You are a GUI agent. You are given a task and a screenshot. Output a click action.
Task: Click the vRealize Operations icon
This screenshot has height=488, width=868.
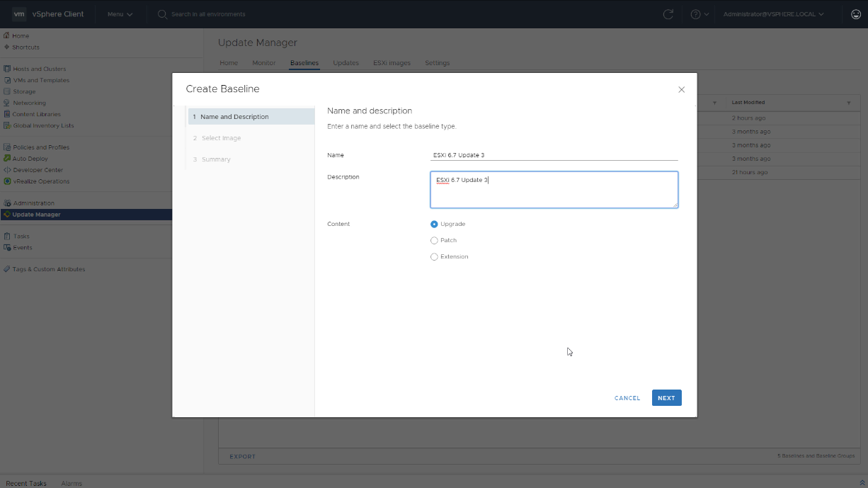click(x=7, y=181)
